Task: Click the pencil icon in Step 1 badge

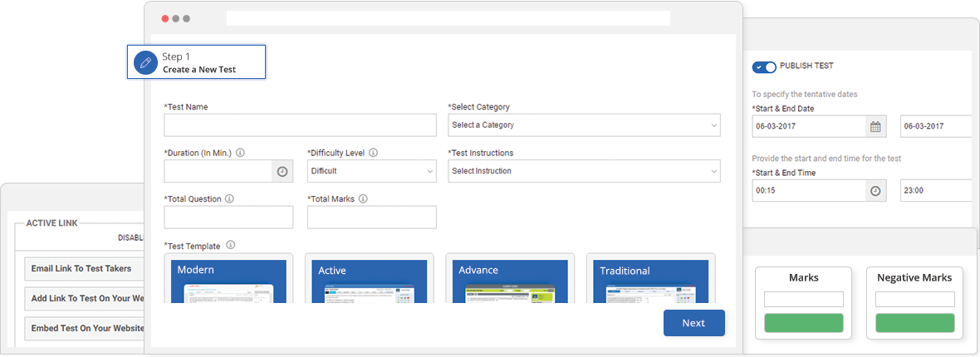Action: (145, 62)
